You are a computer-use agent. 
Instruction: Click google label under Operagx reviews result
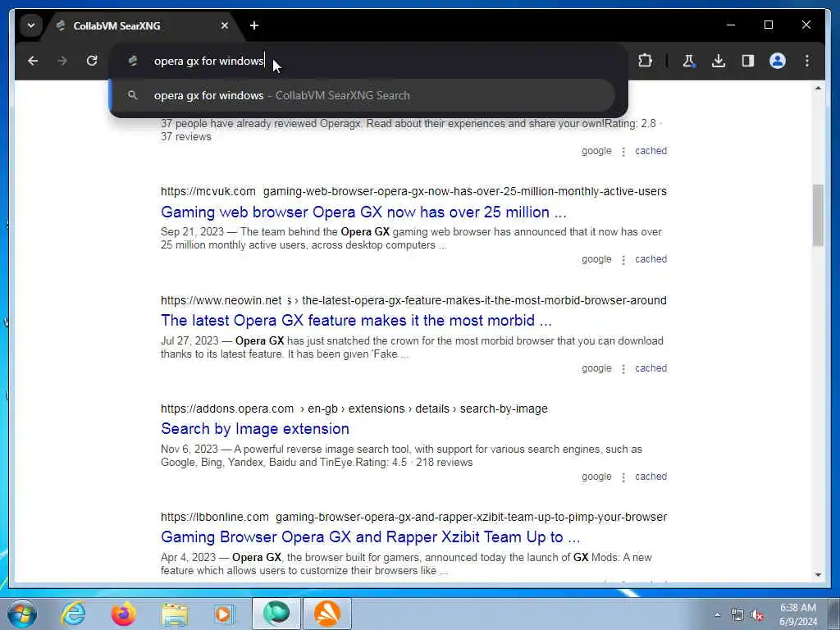[596, 151]
